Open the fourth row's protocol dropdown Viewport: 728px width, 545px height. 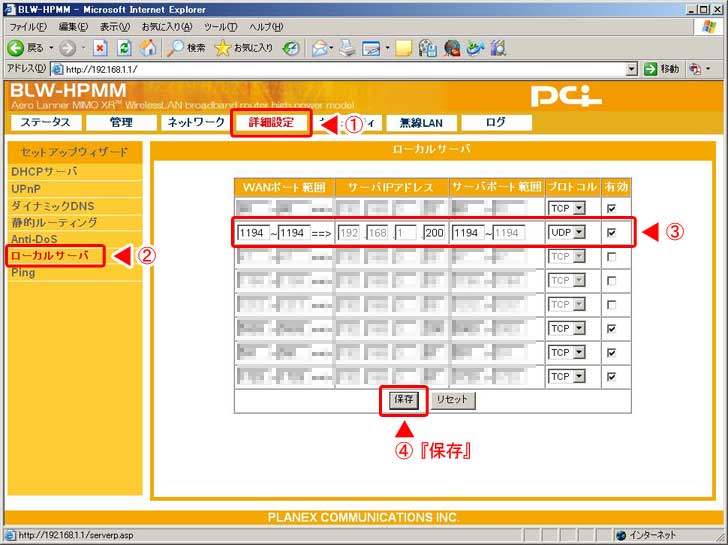click(567, 281)
